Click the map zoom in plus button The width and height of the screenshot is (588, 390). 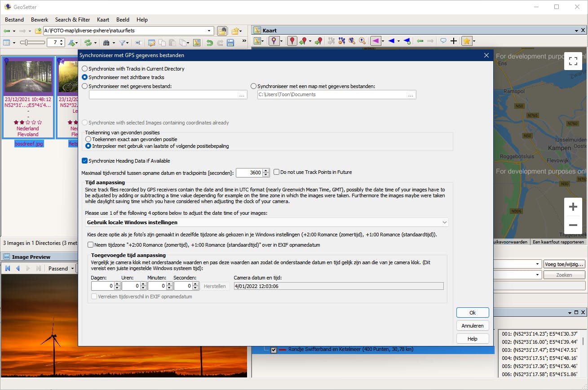tap(573, 207)
